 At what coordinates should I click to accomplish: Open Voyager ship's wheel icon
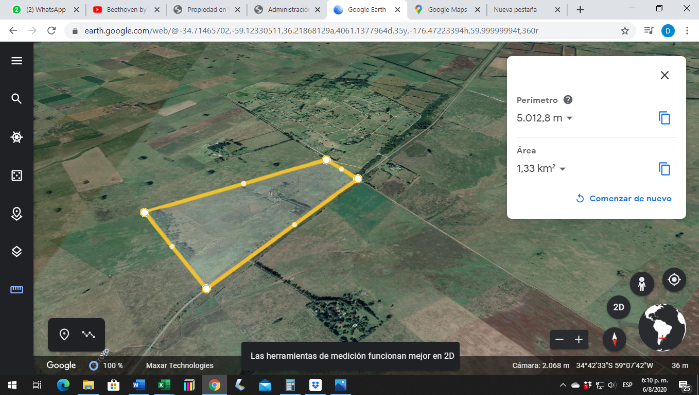click(x=16, y=137)
